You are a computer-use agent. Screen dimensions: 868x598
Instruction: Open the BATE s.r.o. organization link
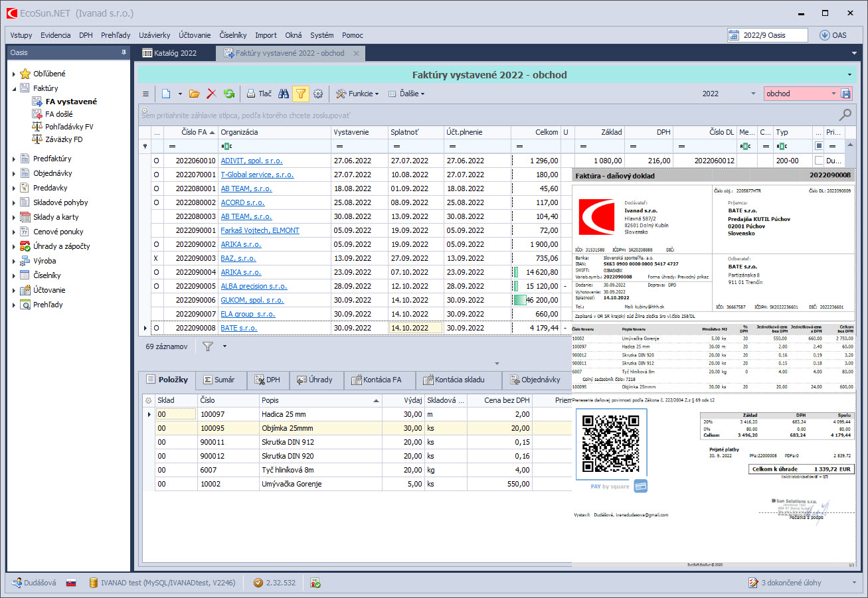[238, 328]
